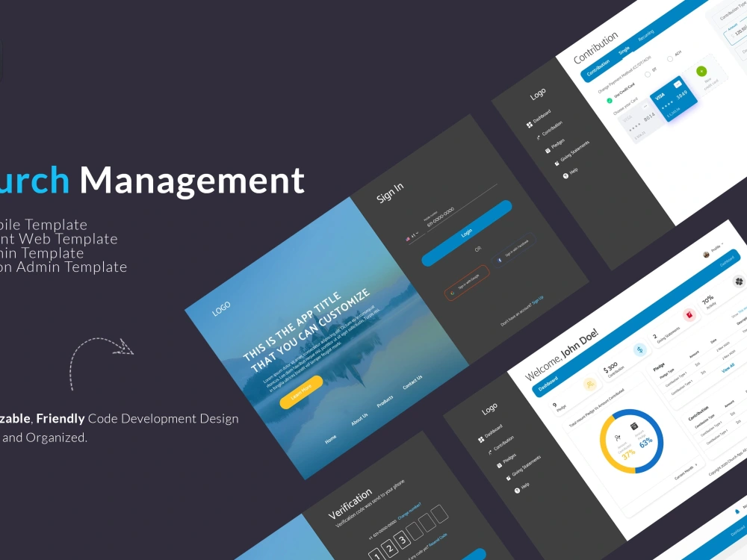747x560 pixels.
Task: Click the Amount input field in Contribution form
Action: pos(736,32)
